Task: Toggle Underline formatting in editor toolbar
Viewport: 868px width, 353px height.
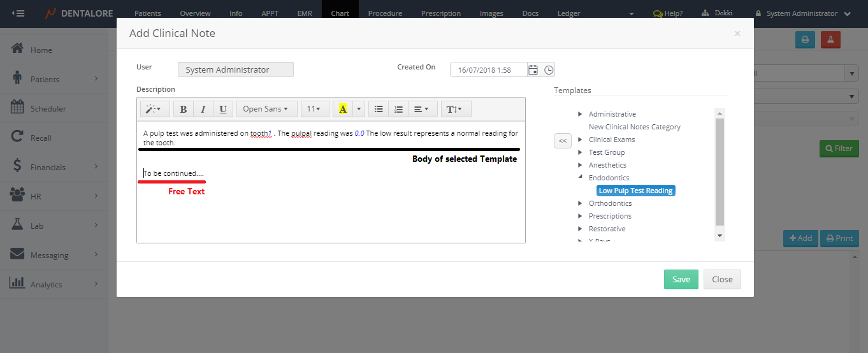Action: click(222, 109)
